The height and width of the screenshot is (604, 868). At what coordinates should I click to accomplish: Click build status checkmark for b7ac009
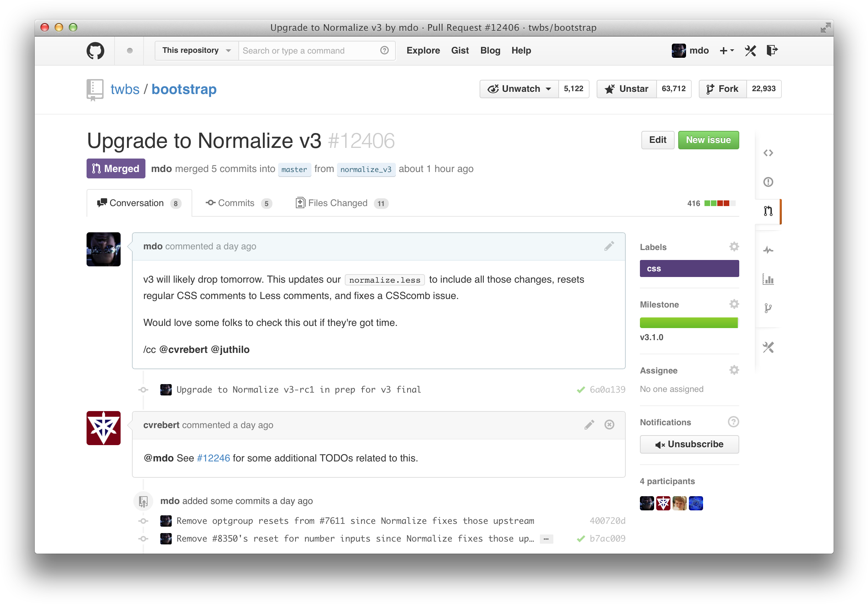click(x=581, y=539)
